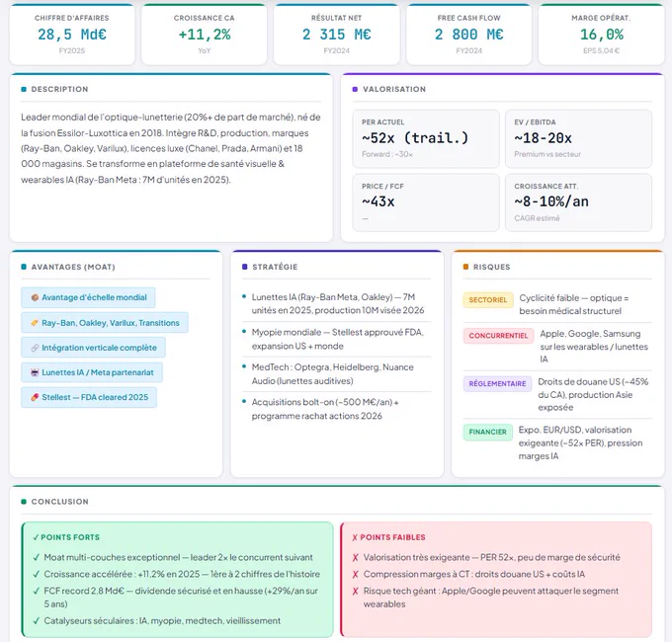Select the Avantage d'échelle mondial tag
Viewport: 672px width, 642px height.
(88, 297)
